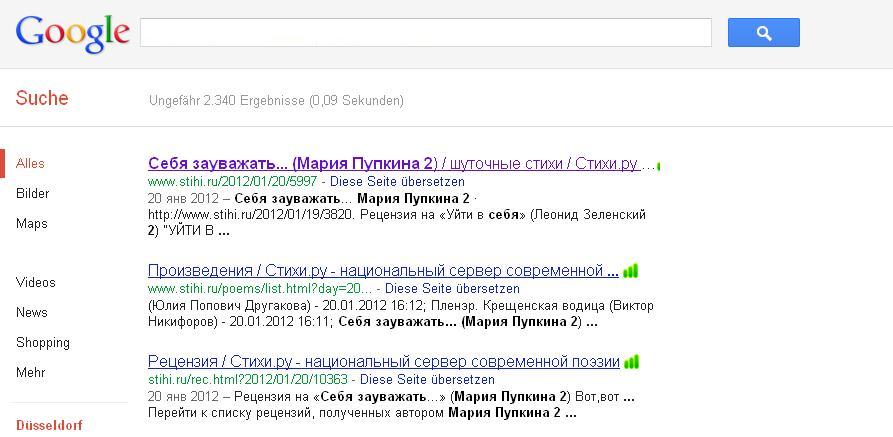893x437 pixels.
Task: Focus the Google search text box
Action: (x=425, y=33)
